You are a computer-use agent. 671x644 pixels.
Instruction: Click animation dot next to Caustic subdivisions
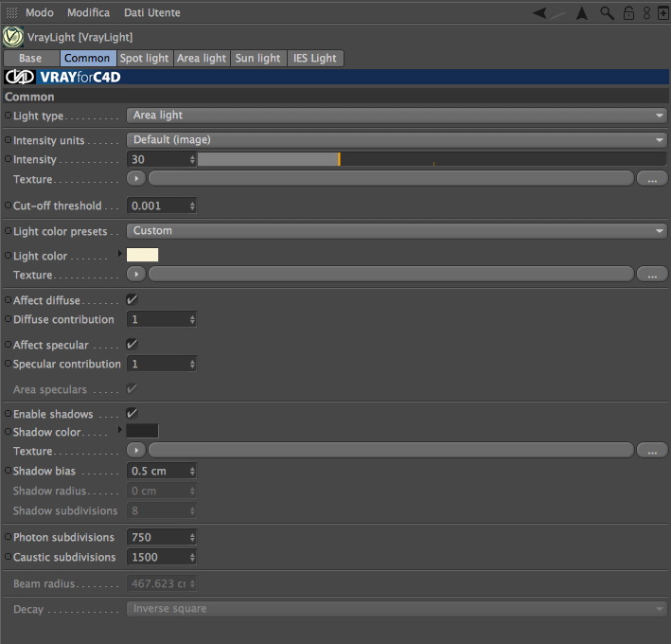[8, 557]
